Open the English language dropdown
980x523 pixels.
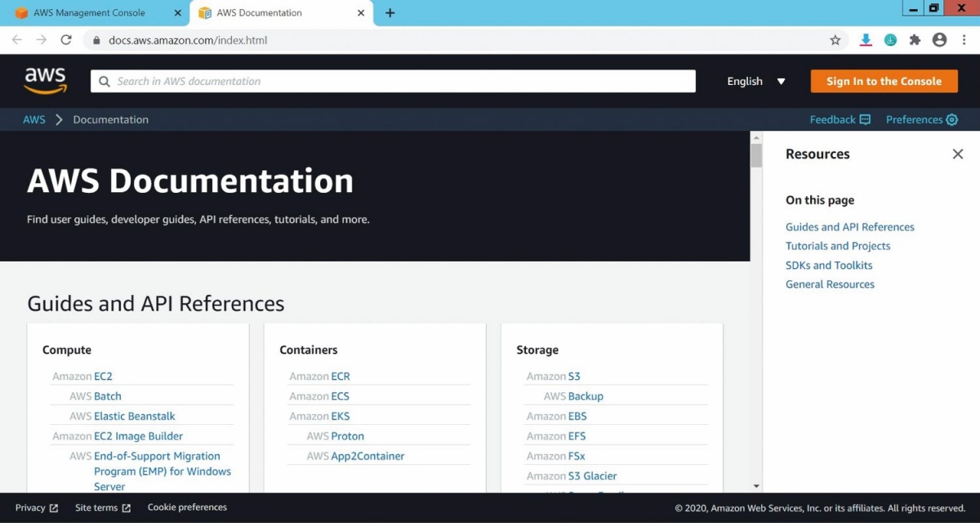coord(756,81)
